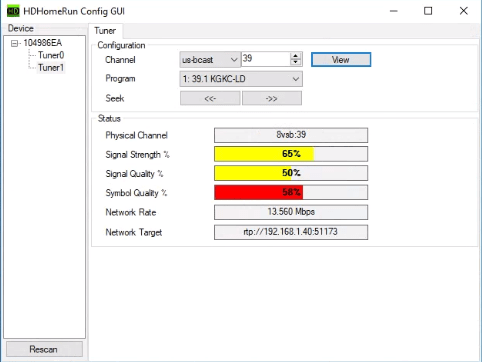Maximize the HDHomeRun Config GUI window
Screen dimensions: 482x362
tap(428, 11)
